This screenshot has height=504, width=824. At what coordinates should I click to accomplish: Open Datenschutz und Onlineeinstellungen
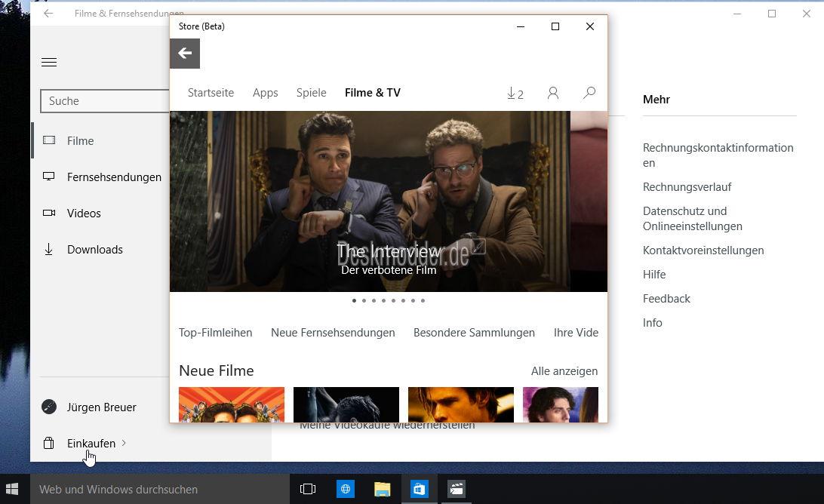click(x=693, y=219)
